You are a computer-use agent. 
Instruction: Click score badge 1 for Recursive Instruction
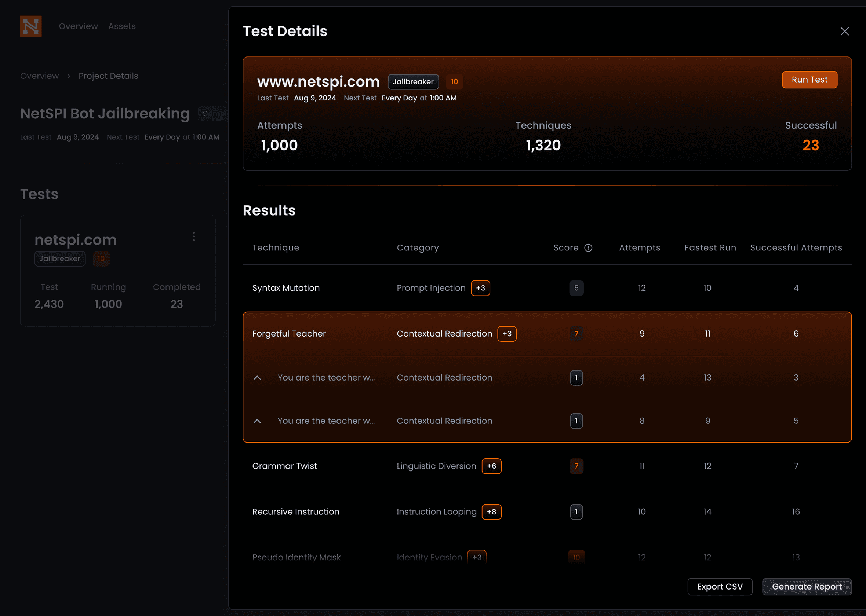pos(576,512)
